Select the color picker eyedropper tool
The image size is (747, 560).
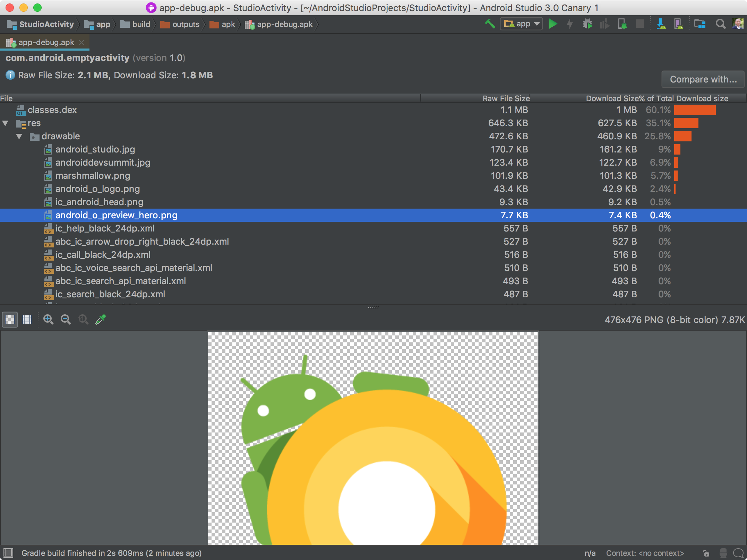(x=101, y=319)
